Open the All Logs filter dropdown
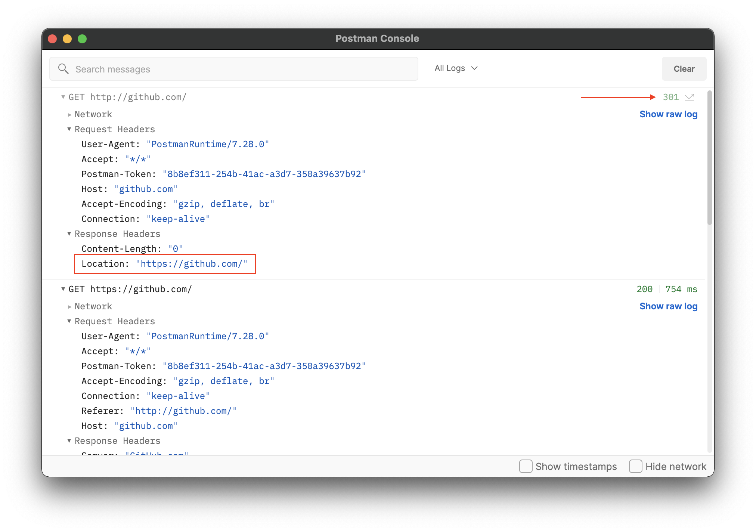Image resolution: width=756 pixels, height=532 pixels. (x=456, y=68)
